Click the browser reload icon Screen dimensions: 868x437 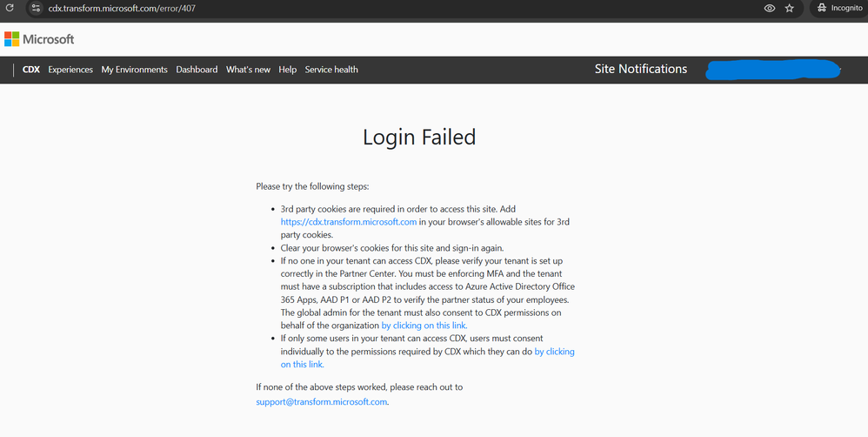[x=10, y=8]
